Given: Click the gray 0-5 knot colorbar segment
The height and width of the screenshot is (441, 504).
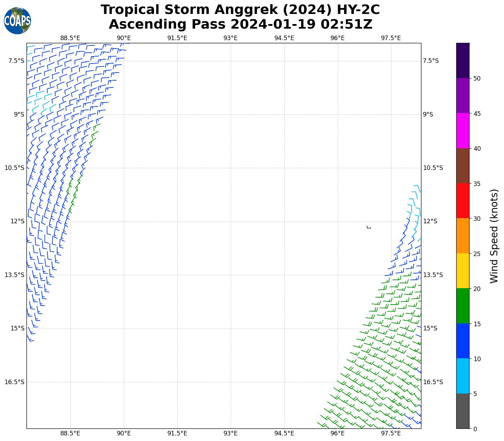Looking at the screenshot, I should 463,411.
